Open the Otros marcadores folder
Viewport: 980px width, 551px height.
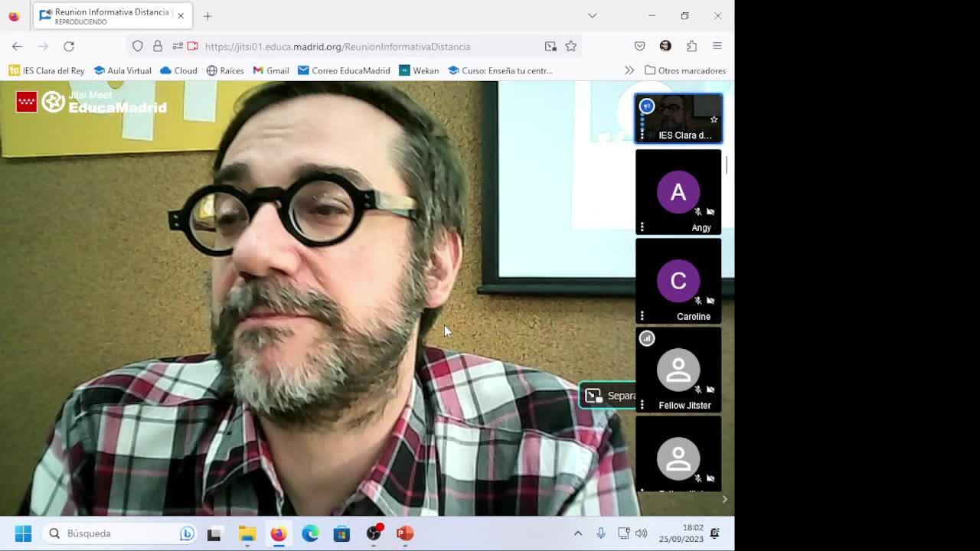(685, 70)
